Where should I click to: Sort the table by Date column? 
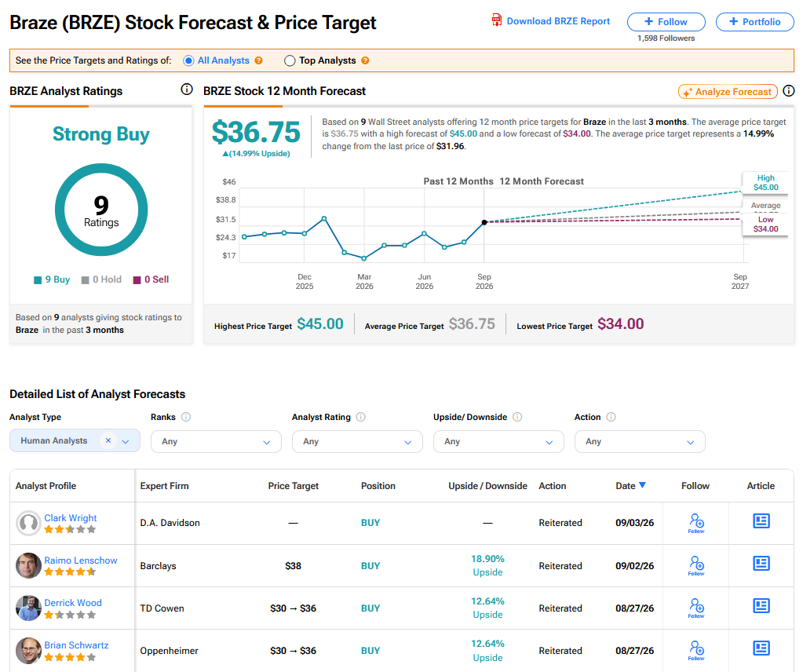630,486
